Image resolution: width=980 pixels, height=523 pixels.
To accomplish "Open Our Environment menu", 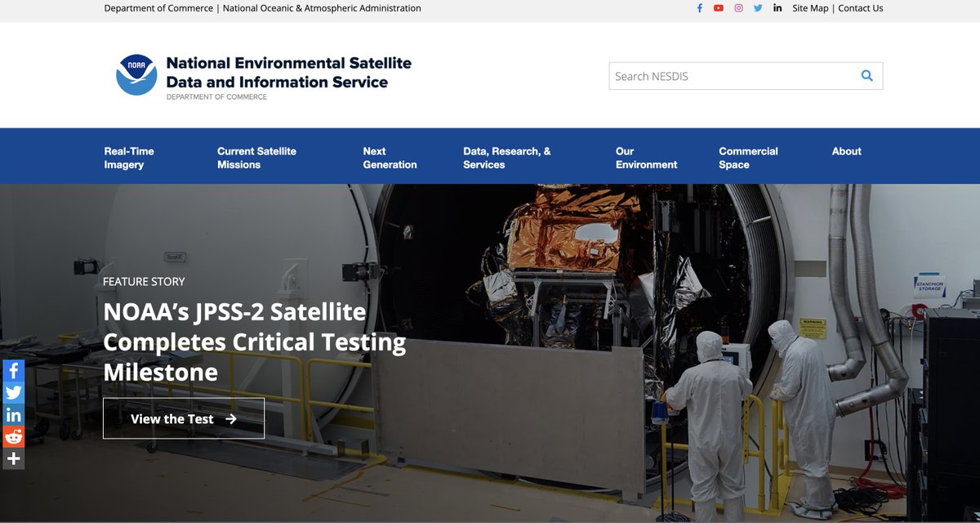I will [646, 158].
